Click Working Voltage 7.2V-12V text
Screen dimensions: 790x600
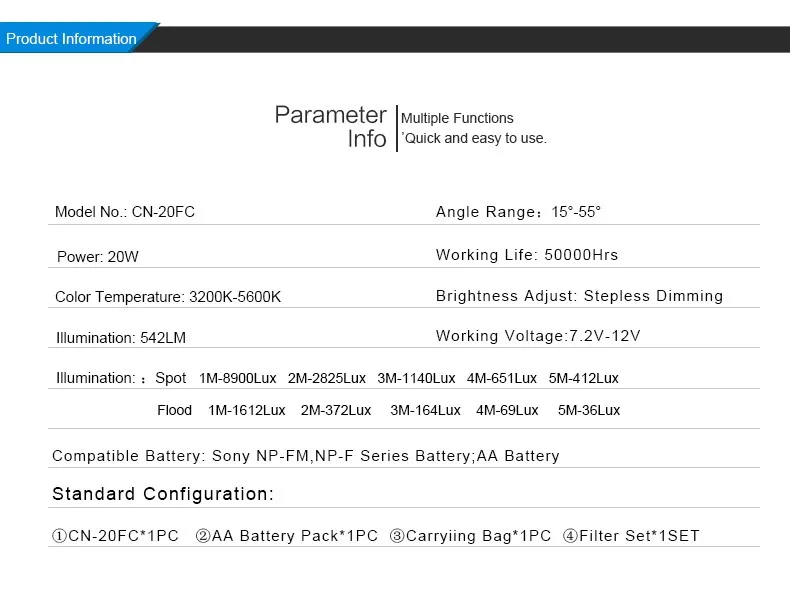point(538,336)
